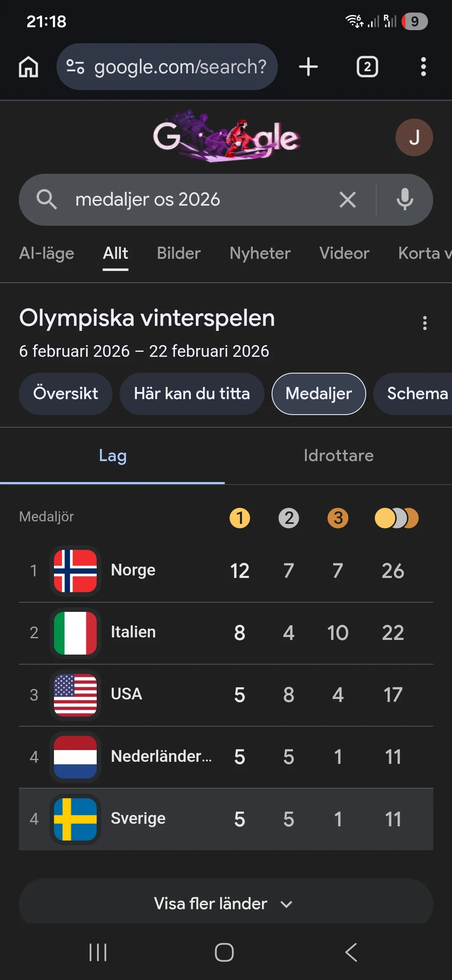Screen dimensions: 452x980
Task: Tap the browser home icon
Action: click(x=28, y=67)
